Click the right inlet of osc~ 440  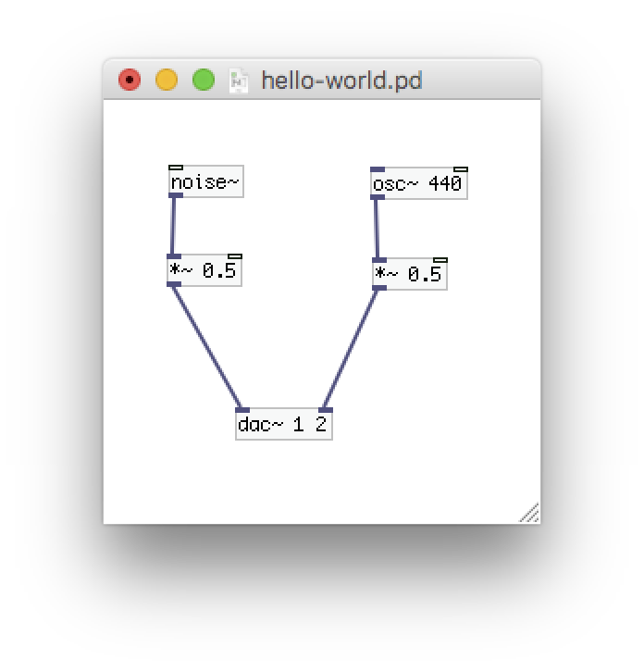(x=460, y=169)
